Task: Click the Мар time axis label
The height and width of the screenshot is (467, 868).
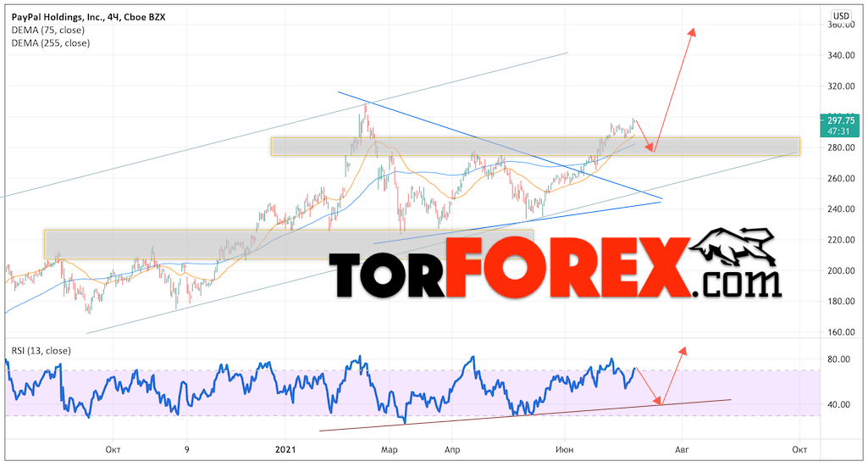Action: tap(390, 449)
